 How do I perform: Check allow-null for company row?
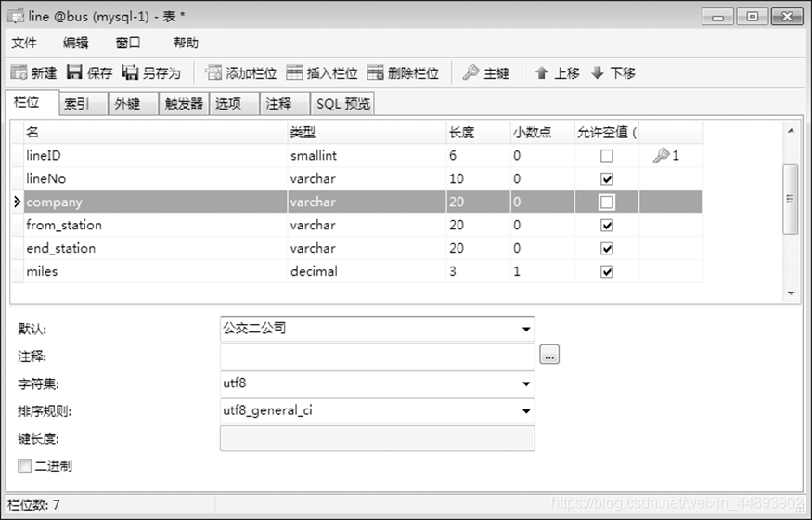click(x=606, y=202)
